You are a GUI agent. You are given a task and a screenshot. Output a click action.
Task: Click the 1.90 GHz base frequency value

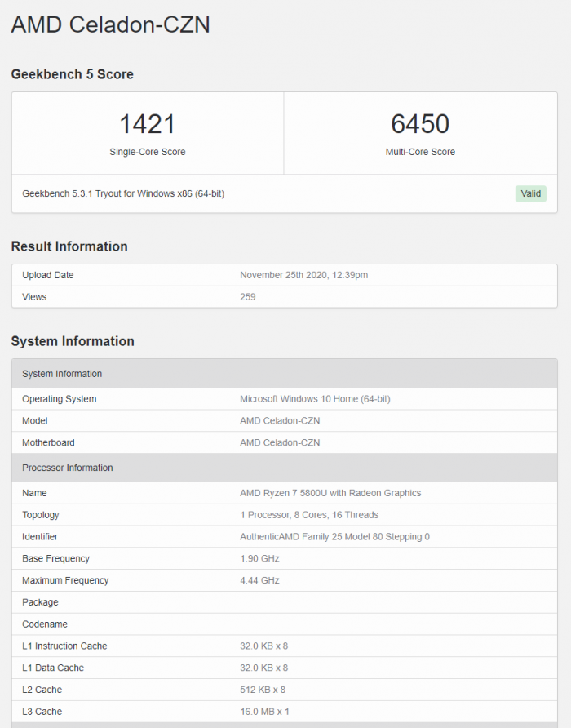point(259,559)
